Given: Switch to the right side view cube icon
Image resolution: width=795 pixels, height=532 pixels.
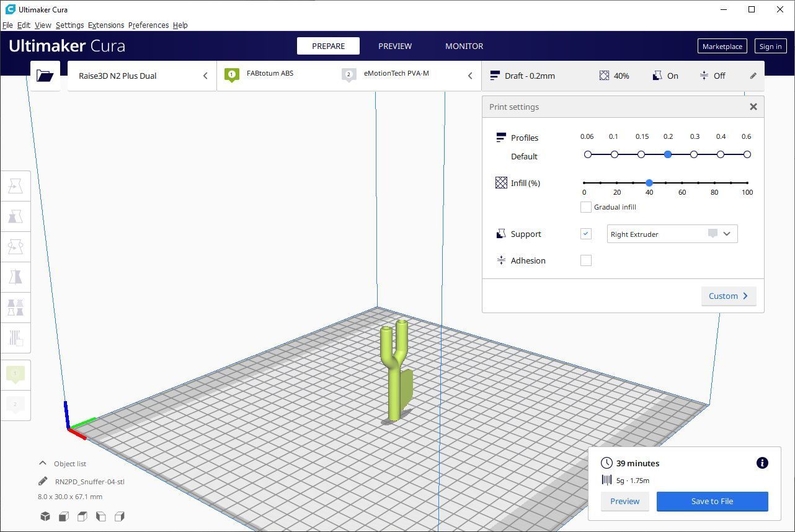Looking at the screenshot, I should pyautogui.click(x=120, y=516).
